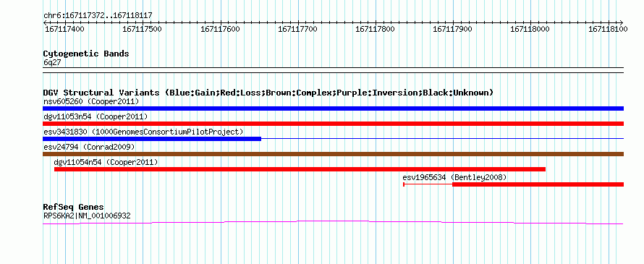
Task: Open variant label dgv11053n54 (Cooper2011)
Action: [x=96, y=116]
